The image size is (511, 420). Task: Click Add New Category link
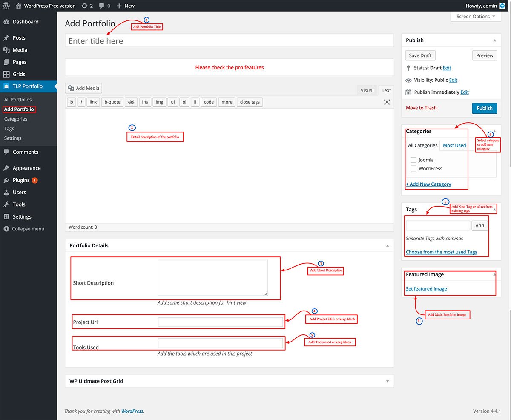(x=428, y=184)
